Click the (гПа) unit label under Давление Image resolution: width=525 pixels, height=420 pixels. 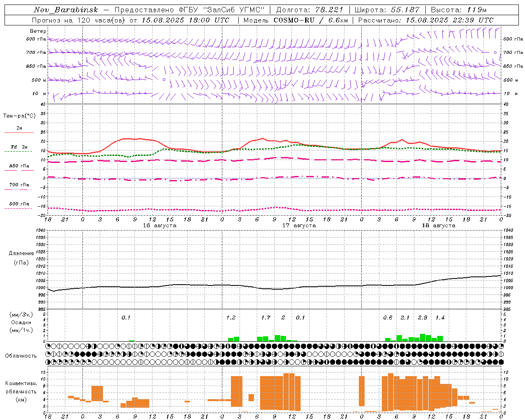click(21, 263)
